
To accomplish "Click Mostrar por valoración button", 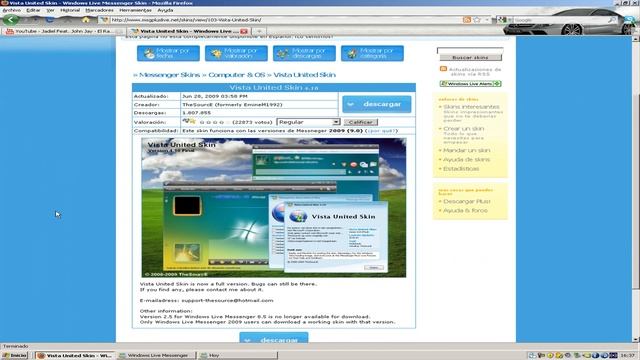I will tap(236, 53).
